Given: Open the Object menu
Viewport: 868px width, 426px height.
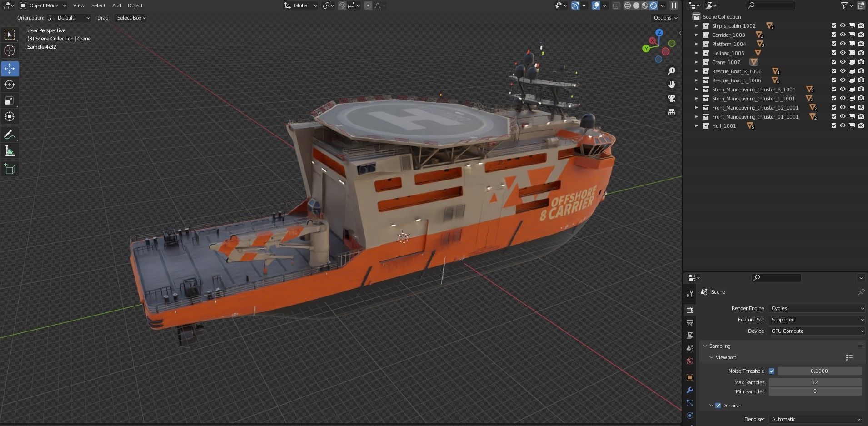Looking at the screenshot, I should click(135, 5).
